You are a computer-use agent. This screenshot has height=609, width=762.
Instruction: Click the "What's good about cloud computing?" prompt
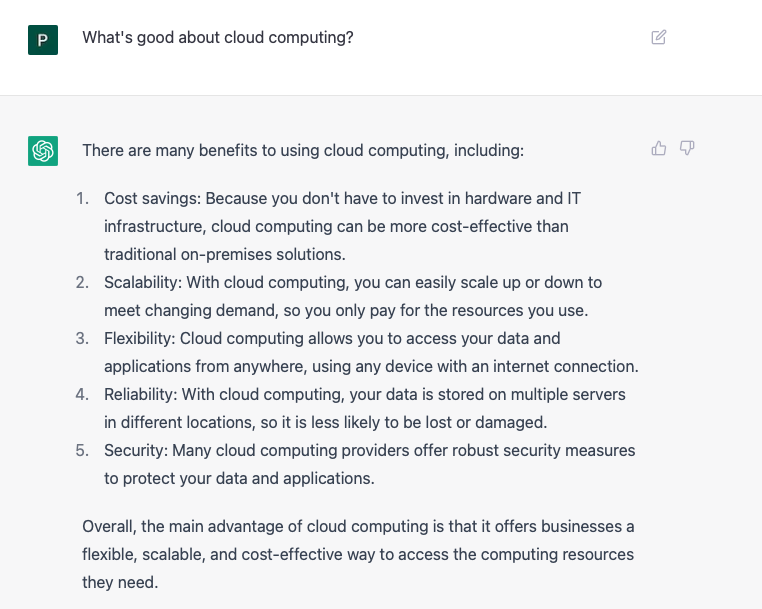point(218,37)
